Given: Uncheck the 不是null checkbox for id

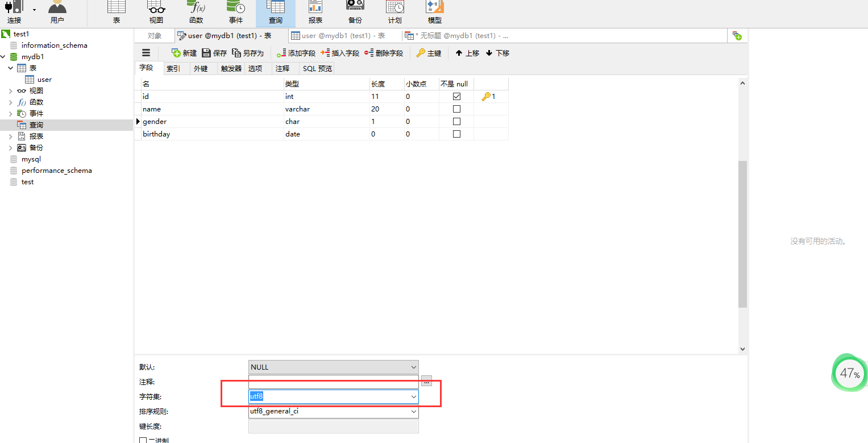Looking at the screenshot, I should click(456, 96).
